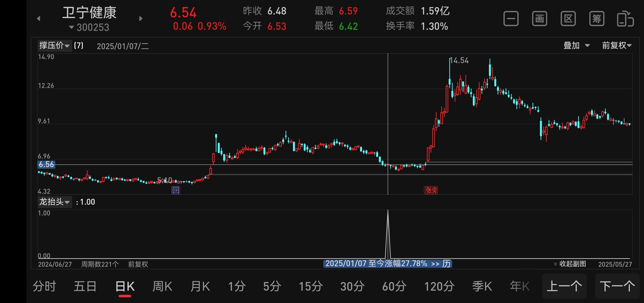Open the 龙抬头 sub-indicator dropdown
The height and width of the screenshot is (303, 644).
[x=54, y=202]
